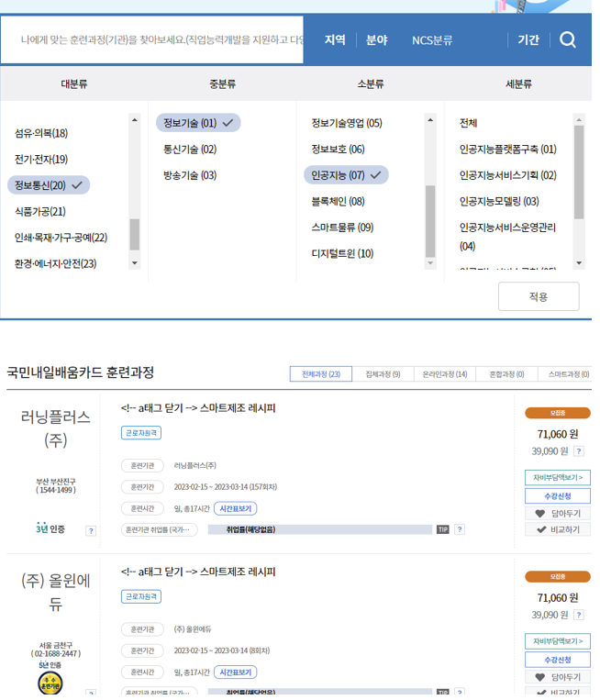This screenshot has width=600, height=700.
Task: Select 인공지능서비스운영관리 (04)
Action: point(507,237)
